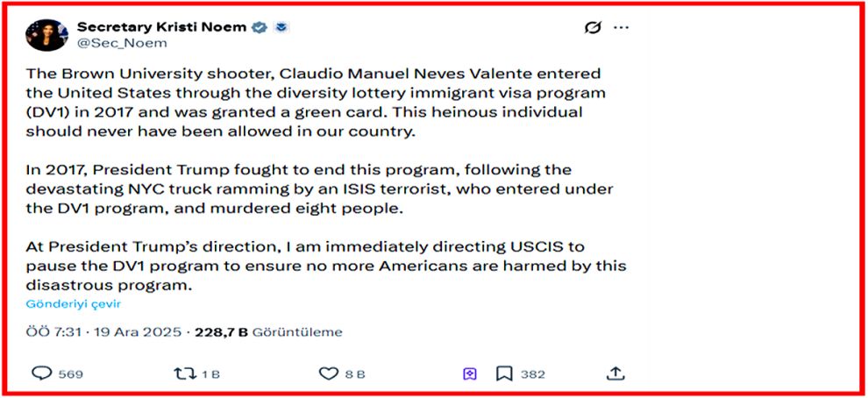The image size is (868, 398).
Task: Click the 382 bookmarks count
Action: (532, 374)
